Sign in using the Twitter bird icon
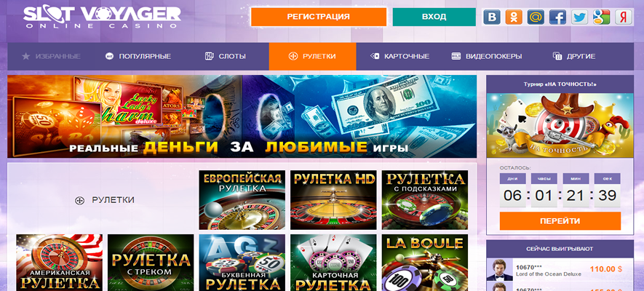This screenshot has height=291, width=644. pyautogui.click(x=579, y=17)
